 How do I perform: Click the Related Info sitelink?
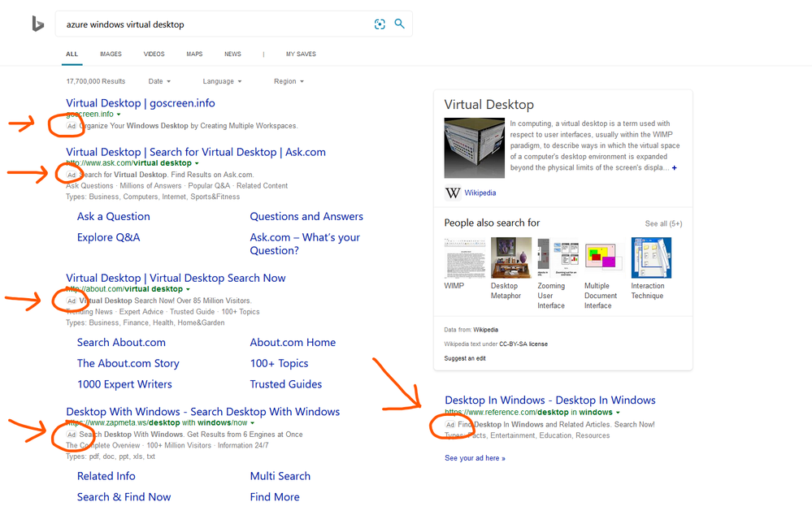106,476
